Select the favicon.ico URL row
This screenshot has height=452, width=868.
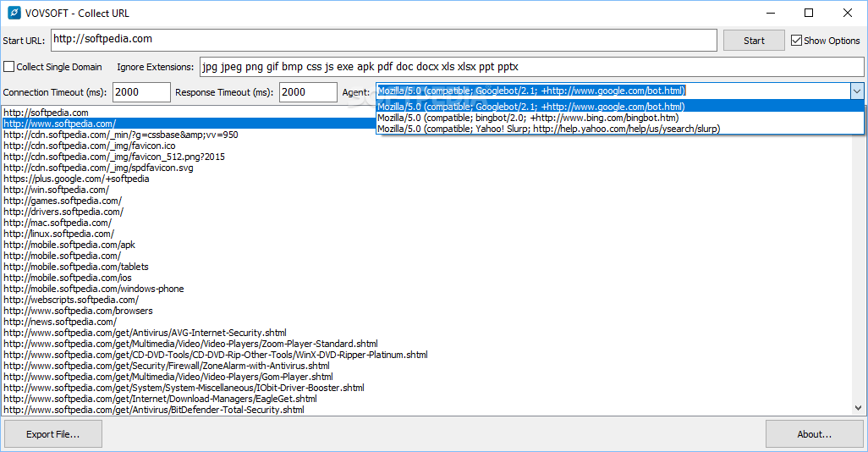pyautogui.click(x=426, y=146)
